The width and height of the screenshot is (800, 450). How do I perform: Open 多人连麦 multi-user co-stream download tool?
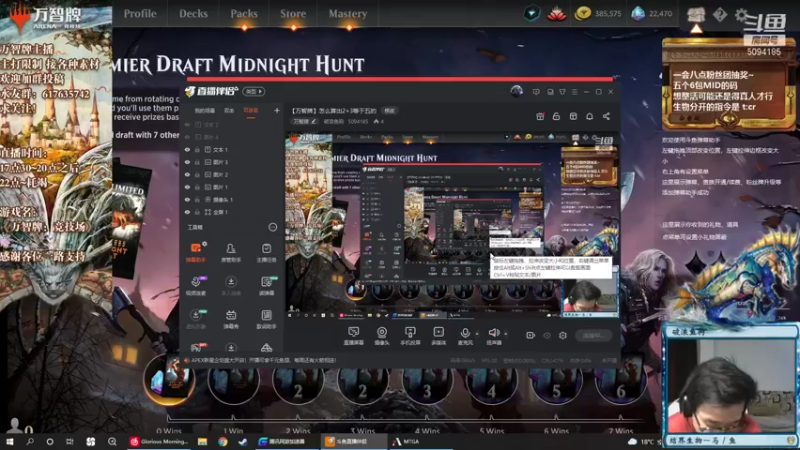pos(231,286)
